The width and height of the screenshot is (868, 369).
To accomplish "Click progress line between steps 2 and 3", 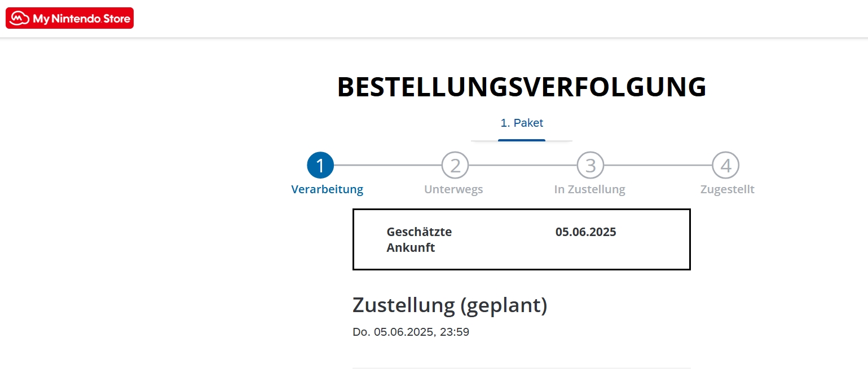I will 522,166.
